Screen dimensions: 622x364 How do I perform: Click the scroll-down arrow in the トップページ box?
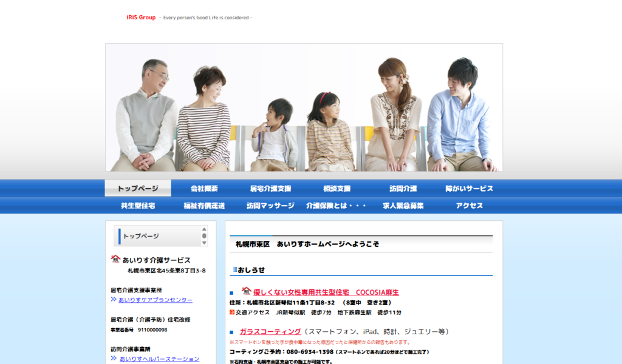pos(204,242)
